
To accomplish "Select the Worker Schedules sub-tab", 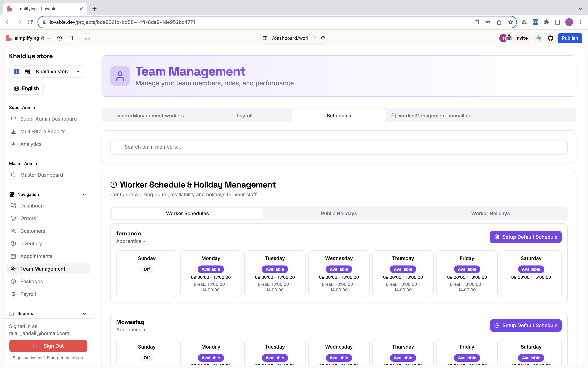I will tap(187, 213).
